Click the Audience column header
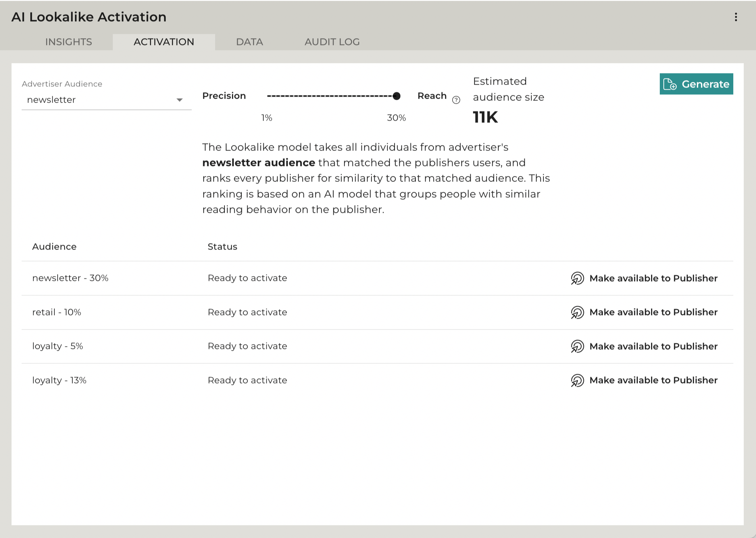This screenshot has height=538, width=756. pos(54,247)
